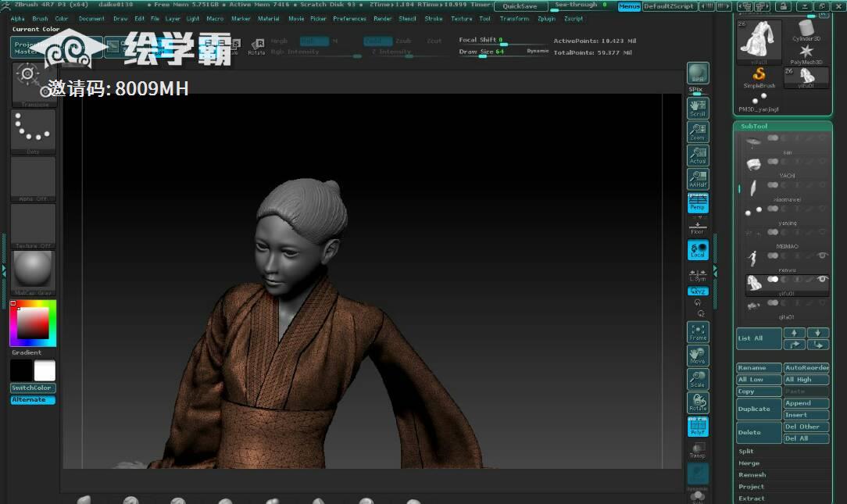
Task: Toggle PolyF polyframe display
Action: pyautogui.click(x=697, y=427)
